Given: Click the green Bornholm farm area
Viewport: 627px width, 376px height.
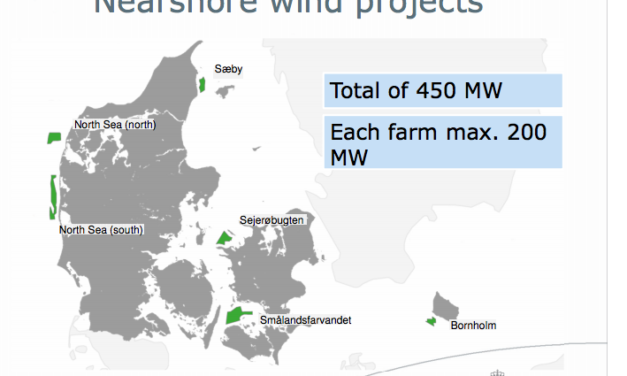Looking at the screenshot, I should tap(431, 321).
